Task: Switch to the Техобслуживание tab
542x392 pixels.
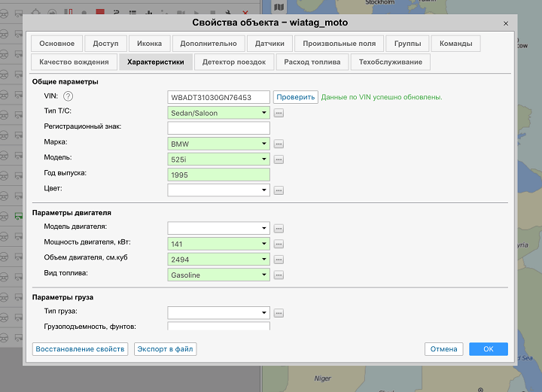Action: point(391,62)
